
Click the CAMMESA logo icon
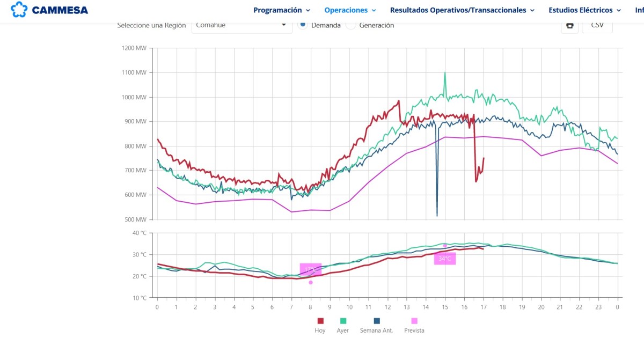pos(19,10)
